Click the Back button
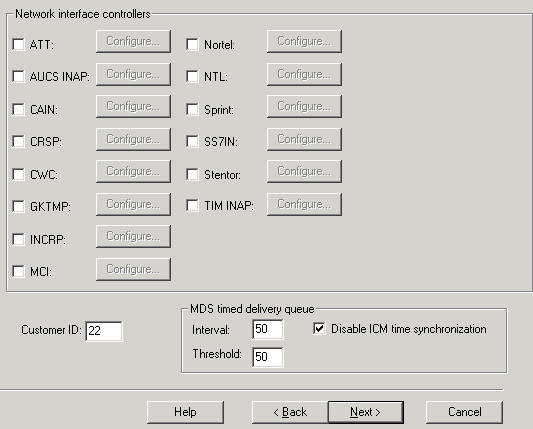Viewport: 533px width, 429px height. click(x=290, y=412)
